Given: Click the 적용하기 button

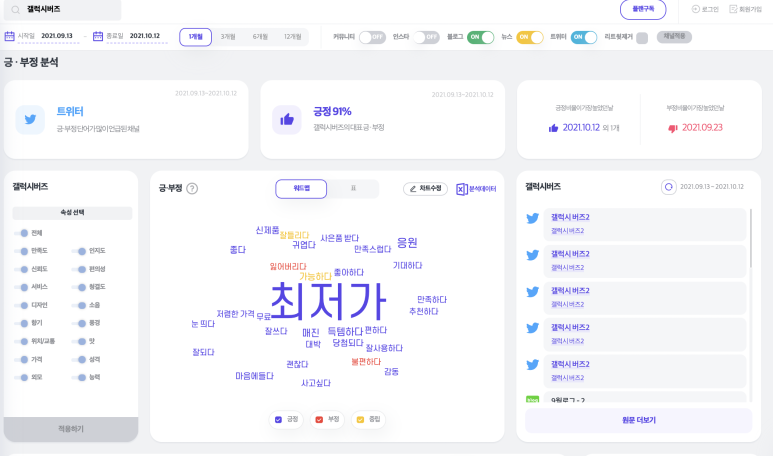Looking at the screenshot, I should (71, 429).
